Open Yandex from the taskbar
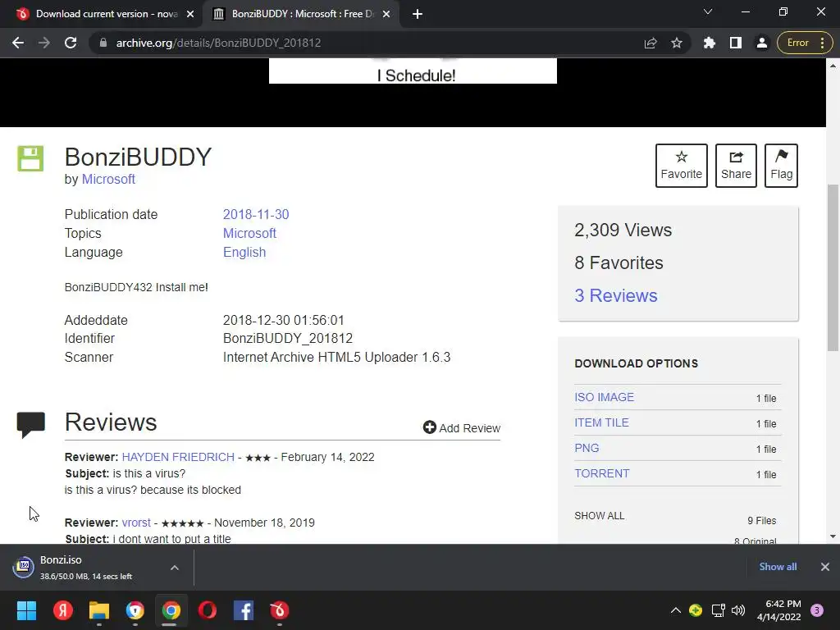The width and height of the screenshot is (840, 630). pos(62,610)
